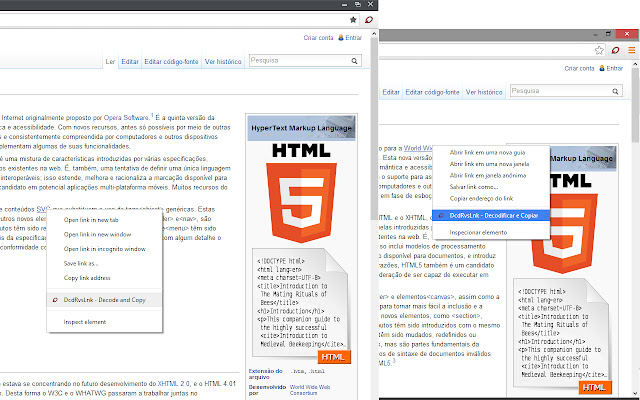Open 'Opera Software' link
This screenshot has height=400, width=640.
coord(126,118)
